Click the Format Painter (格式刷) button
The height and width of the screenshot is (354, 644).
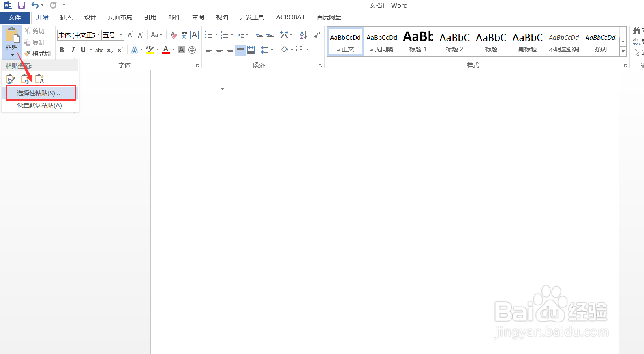(37, 54)
